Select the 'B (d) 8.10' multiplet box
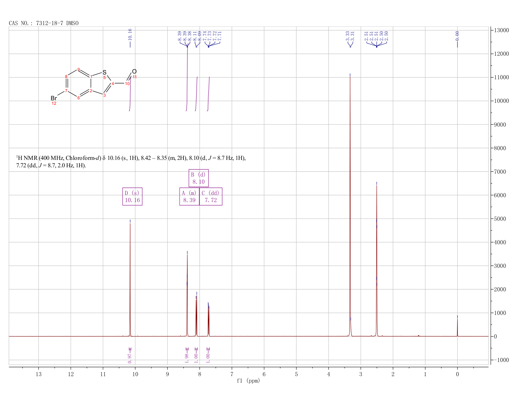The image size is (532, 411). pyautogui.click(x=199, y=178)
